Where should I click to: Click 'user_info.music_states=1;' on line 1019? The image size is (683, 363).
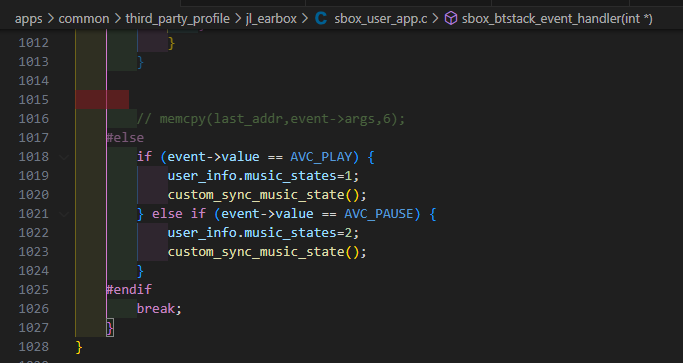(x=264, y=176)
